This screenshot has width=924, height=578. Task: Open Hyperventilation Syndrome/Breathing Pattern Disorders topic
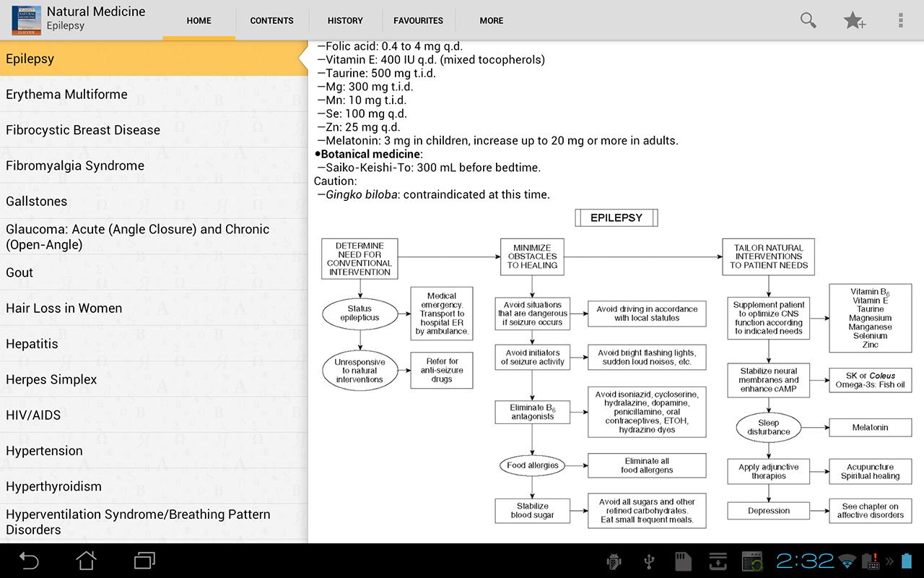(x=154, y=522)
